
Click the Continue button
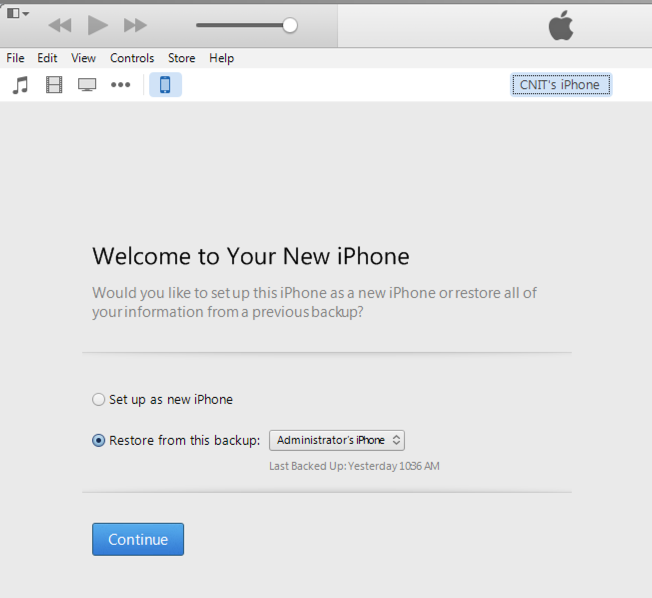[x=138, y=539]
